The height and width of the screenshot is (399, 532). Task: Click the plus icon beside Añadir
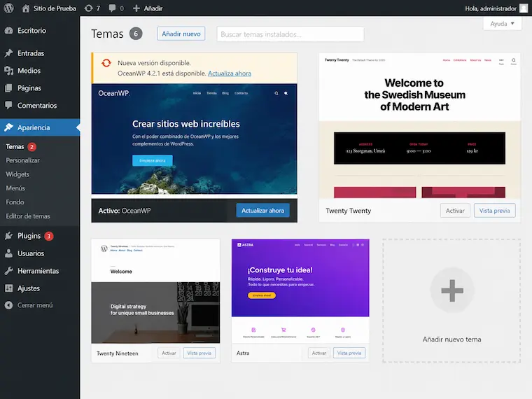pyautogui.click(x=136, y=8)
